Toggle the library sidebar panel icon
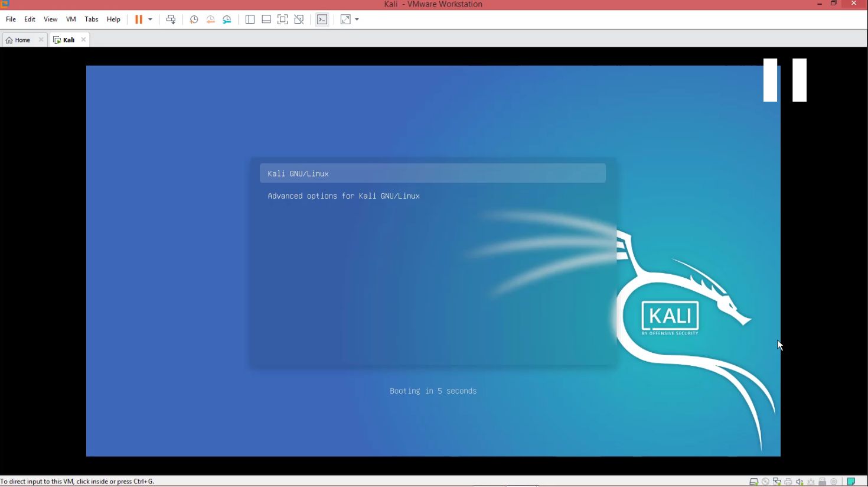 point(250,20)
